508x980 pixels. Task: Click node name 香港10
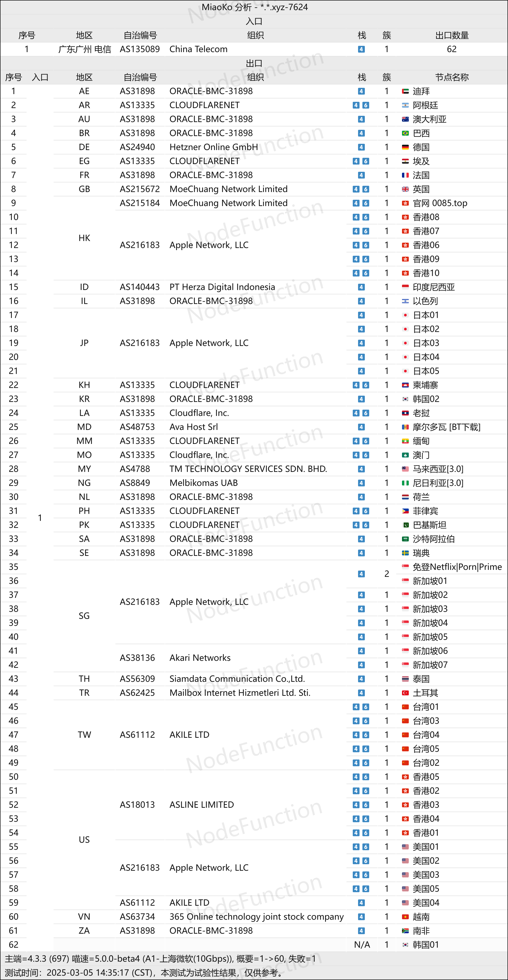[426, 273]
